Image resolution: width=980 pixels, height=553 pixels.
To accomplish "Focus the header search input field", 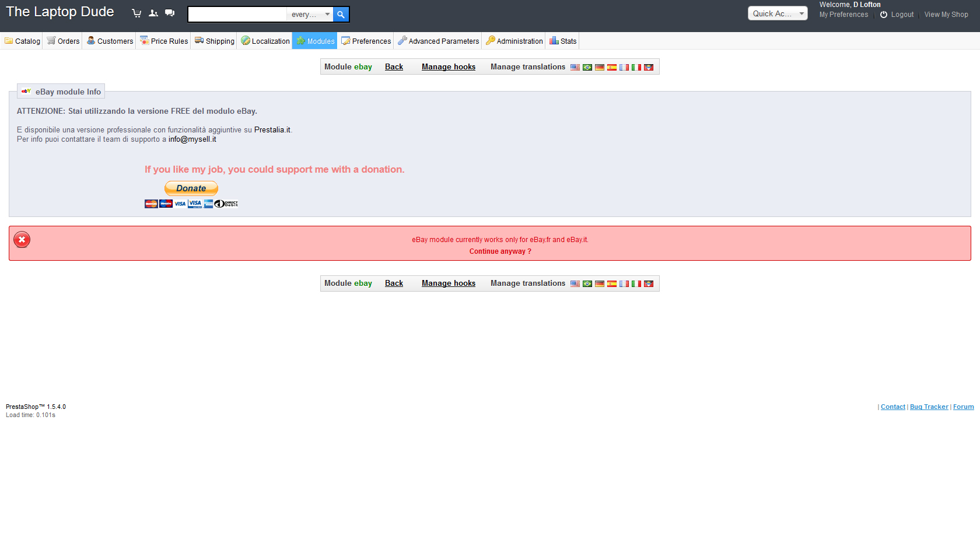I will click(237, 15).
